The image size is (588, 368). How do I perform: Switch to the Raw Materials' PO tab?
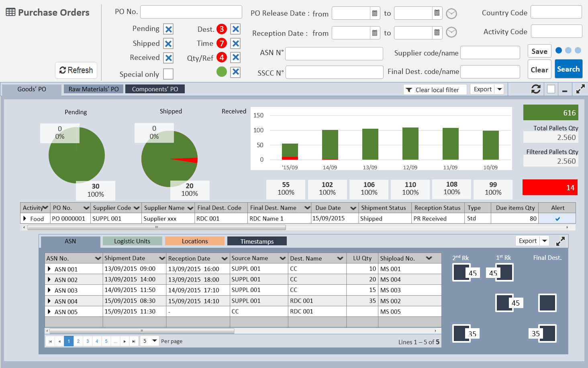pos(94,89)
